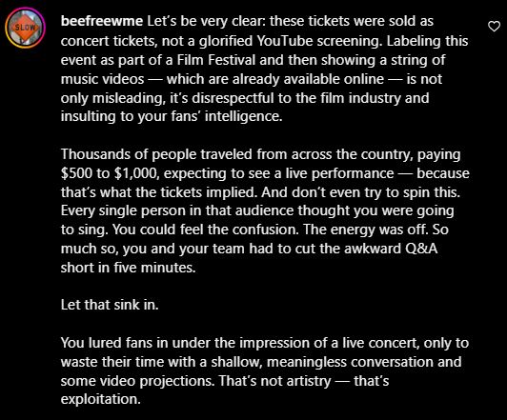Image resolution: width=507 pixels, height=420 pixels.
Task: Click the words 'Film Festival' in the comment
Action: click(216, 60)
